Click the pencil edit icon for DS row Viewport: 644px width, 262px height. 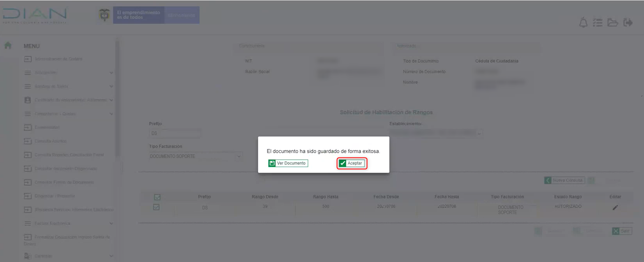[x=615, y=207]
